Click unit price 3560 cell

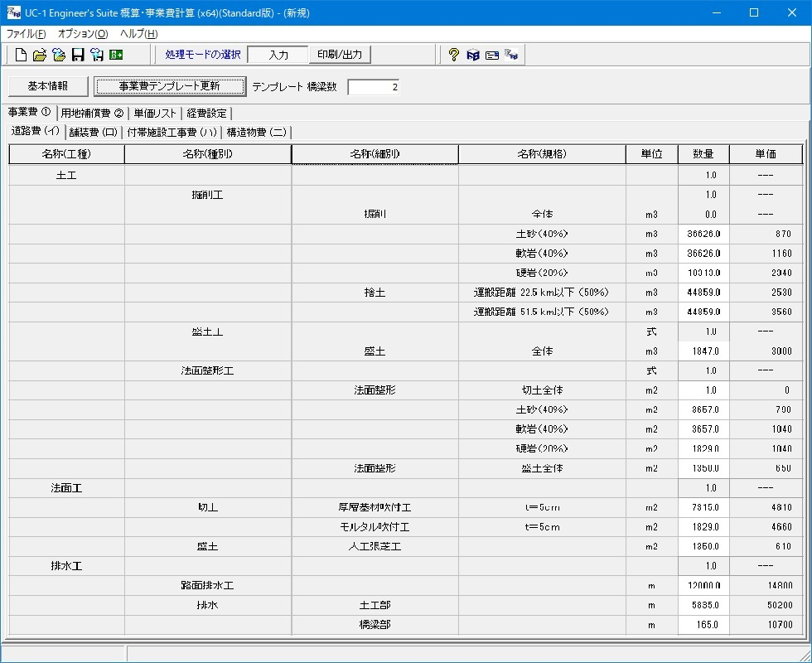click(766, 312)
